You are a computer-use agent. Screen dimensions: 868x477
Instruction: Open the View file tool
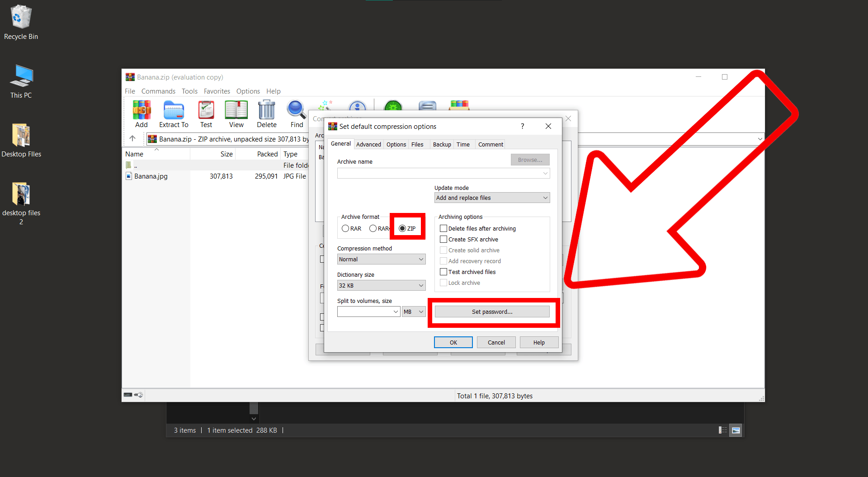coord(236,113)
